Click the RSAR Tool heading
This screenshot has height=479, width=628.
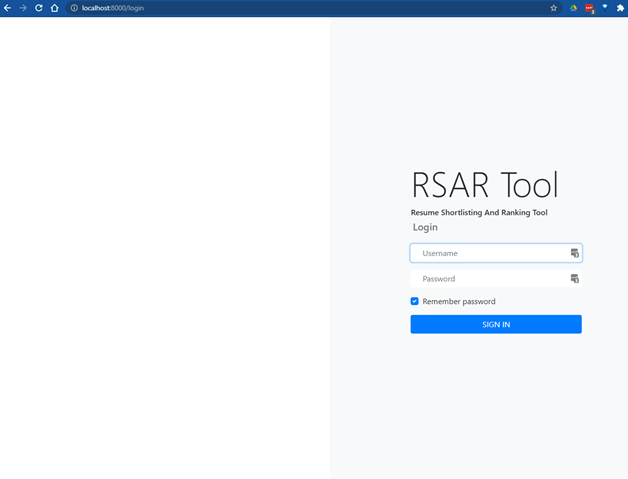(x=484, y=185)
